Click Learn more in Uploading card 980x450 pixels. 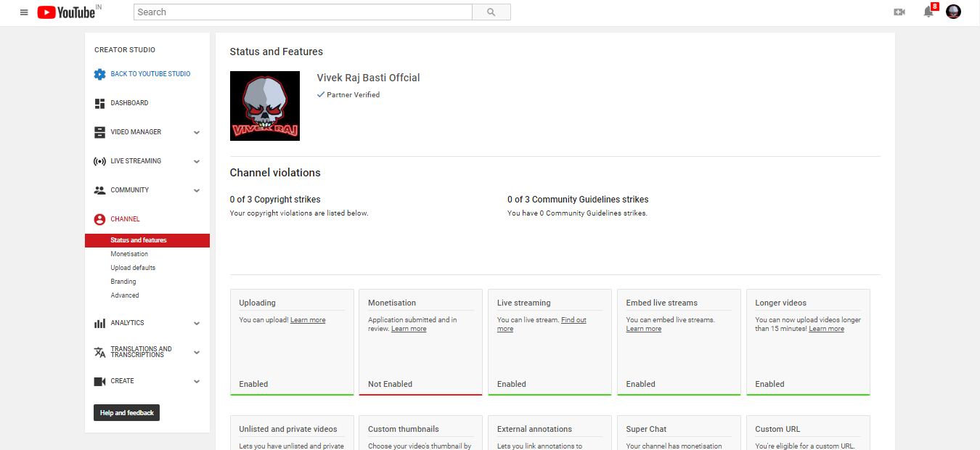coord(308,320)
